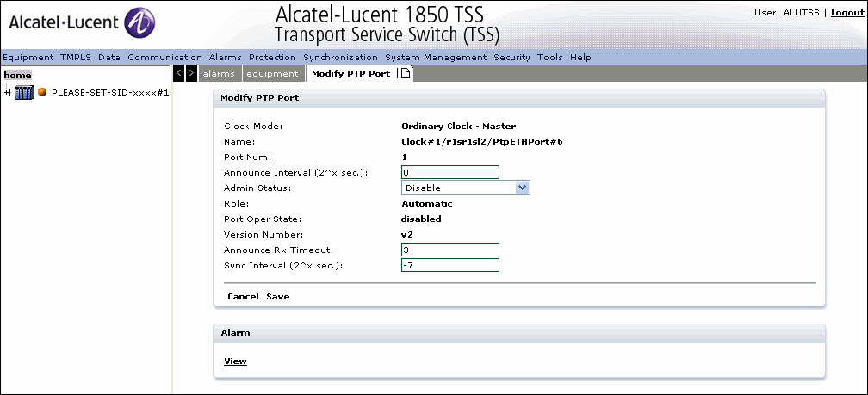868x395 pixels.
Task: Open the TMPLS menu
Action: (76, 57)
